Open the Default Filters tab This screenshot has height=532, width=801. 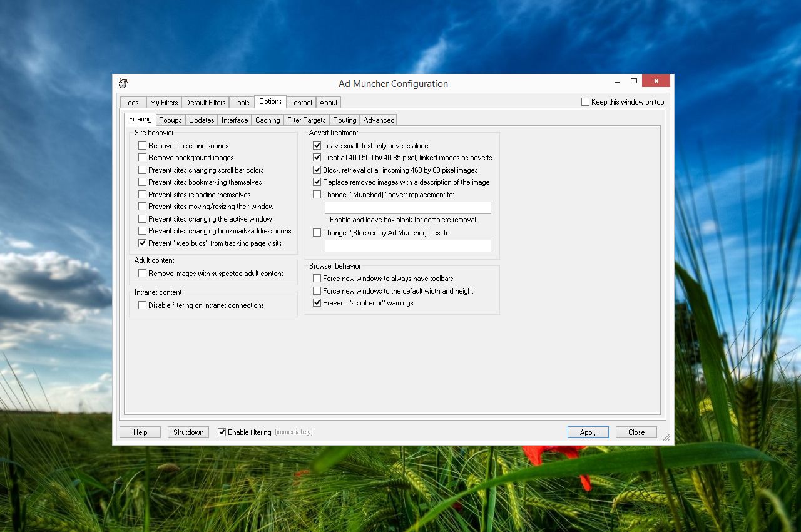point(205,103)
